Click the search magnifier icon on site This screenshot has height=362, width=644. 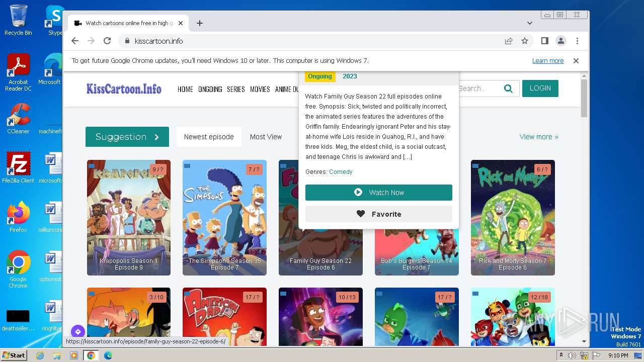click(x=508, y=88)
